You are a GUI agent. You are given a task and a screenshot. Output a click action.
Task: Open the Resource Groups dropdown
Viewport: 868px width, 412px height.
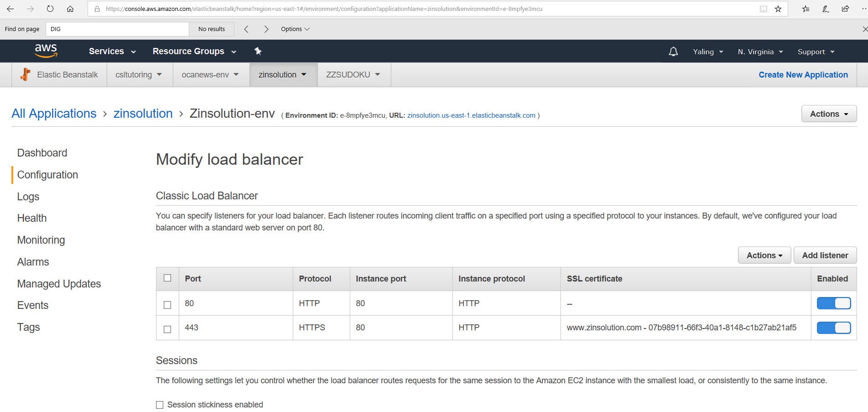pyautogui.click(x=194, y=51)
